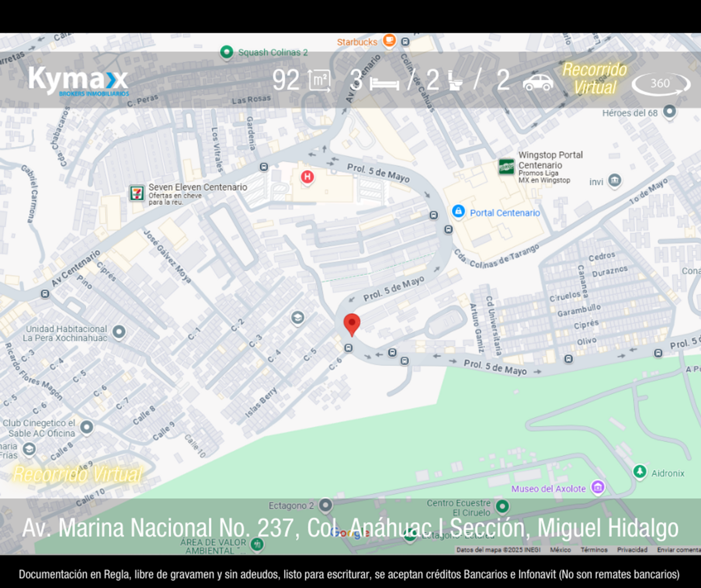Click the bus stop icon near Olivo street
Image resolution: width=701 pixels, height=588 pixels.
[x=569, y=359]
